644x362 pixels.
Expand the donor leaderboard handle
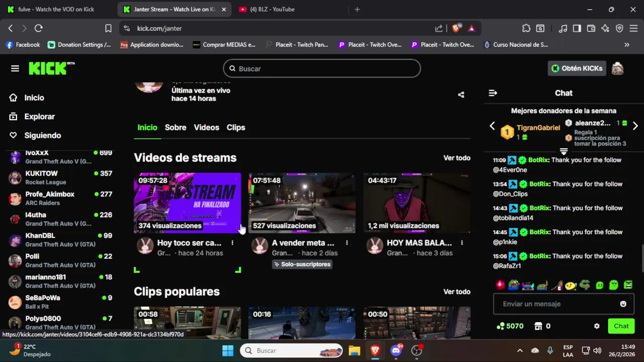563,151
